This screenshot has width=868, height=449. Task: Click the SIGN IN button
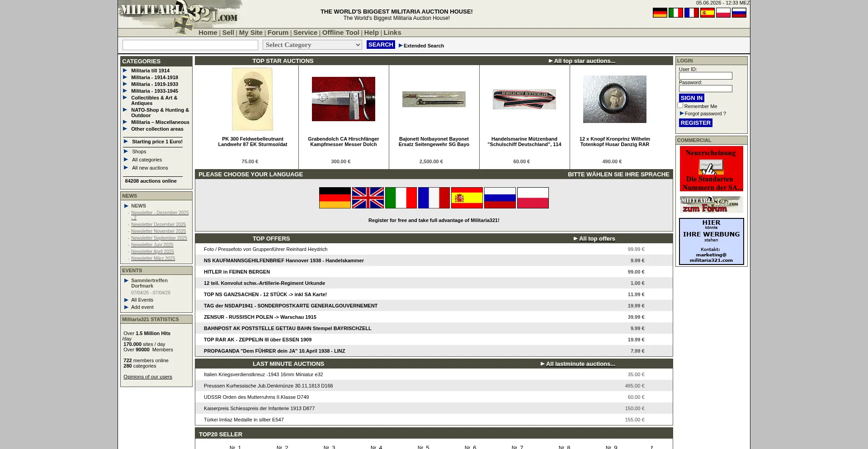pos(691,98)
